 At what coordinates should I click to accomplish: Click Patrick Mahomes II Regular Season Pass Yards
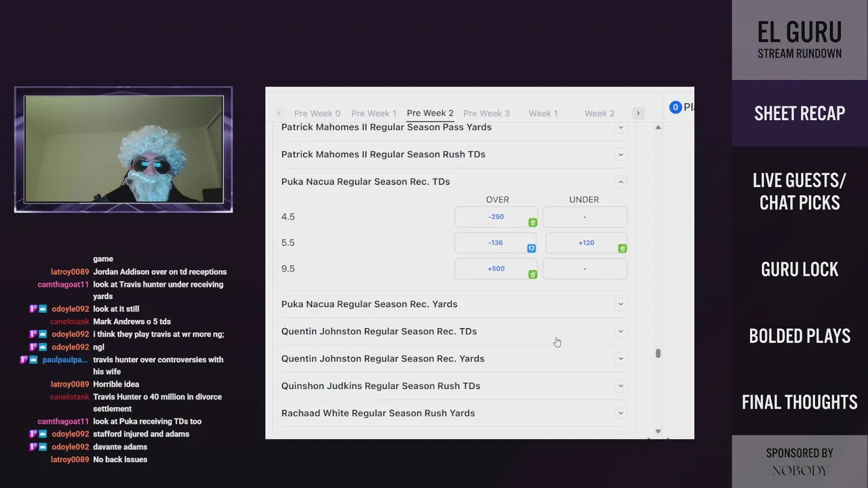pos(387,127)
